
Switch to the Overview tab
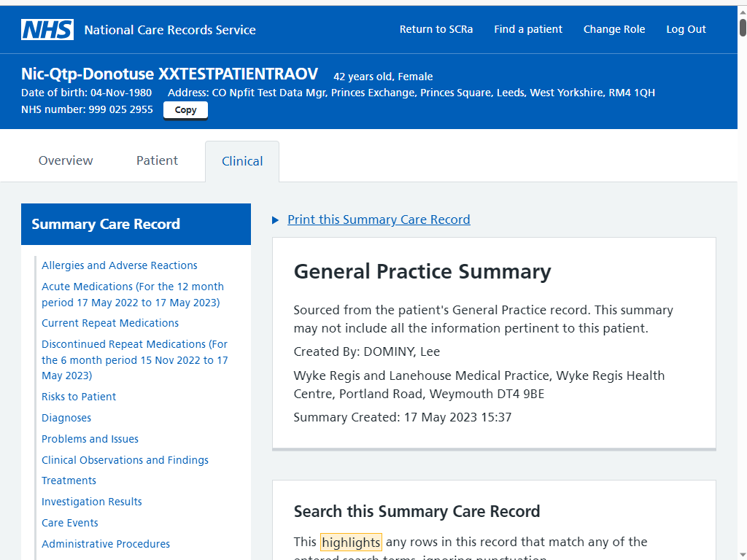click(66, 160)
